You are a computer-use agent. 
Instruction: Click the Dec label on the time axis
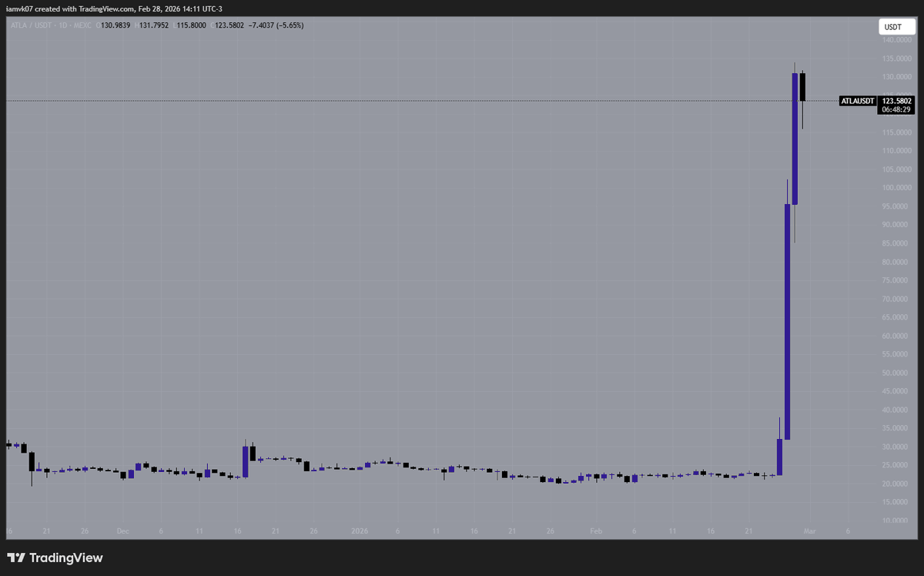[x=122, y=531]
